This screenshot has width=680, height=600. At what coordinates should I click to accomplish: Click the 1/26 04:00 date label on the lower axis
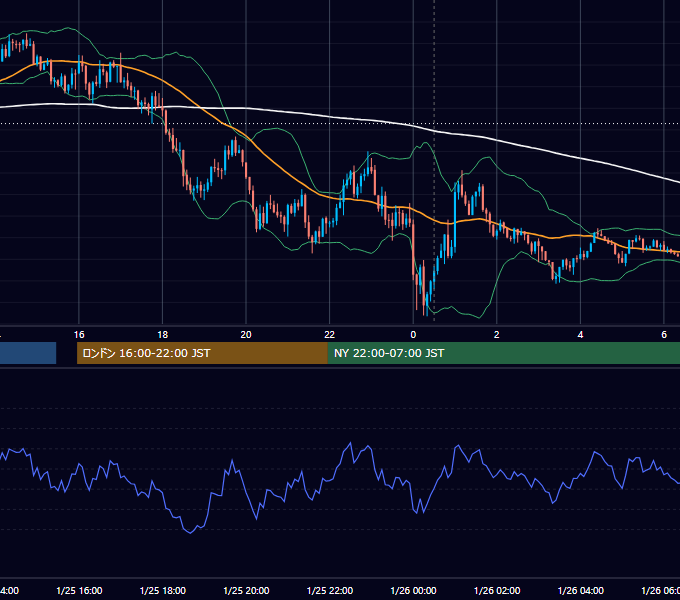(581, 591)
